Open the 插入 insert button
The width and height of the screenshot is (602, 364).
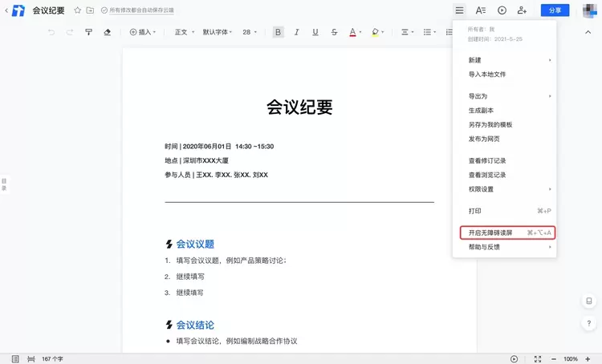coord(142,32)
